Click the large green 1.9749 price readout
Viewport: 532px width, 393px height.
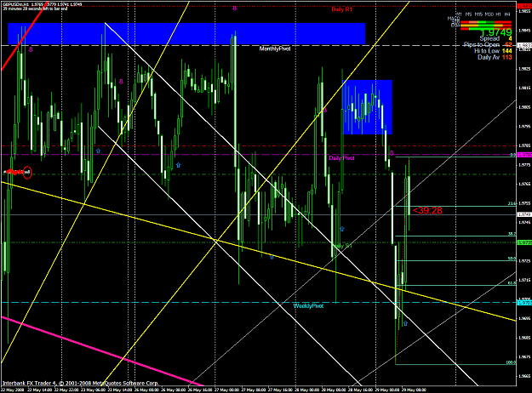[x=496, y=32]
